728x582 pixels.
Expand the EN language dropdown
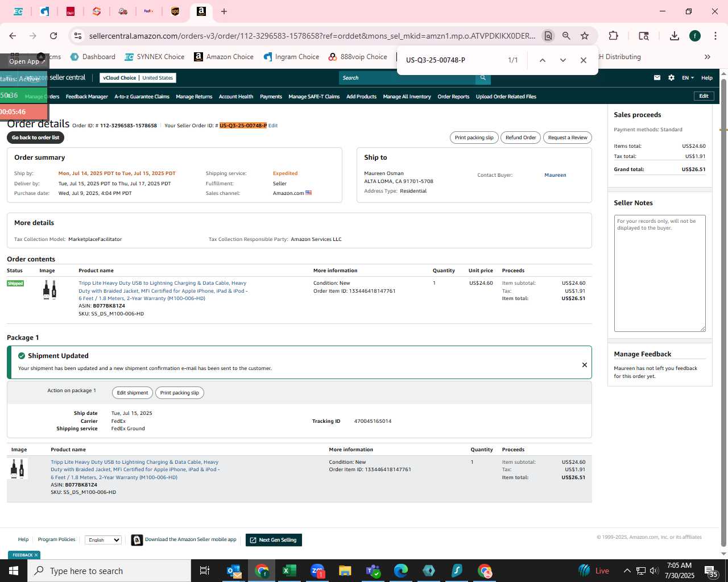pos(688,78)
